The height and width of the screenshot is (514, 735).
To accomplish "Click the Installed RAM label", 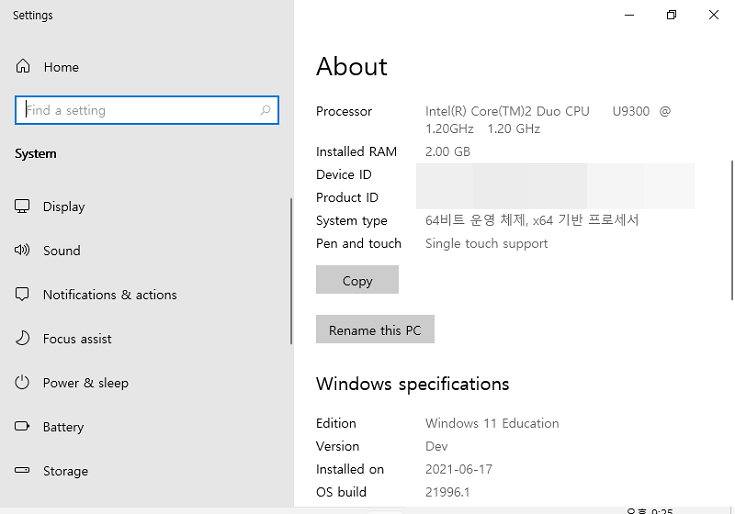I will click(356, 151).
